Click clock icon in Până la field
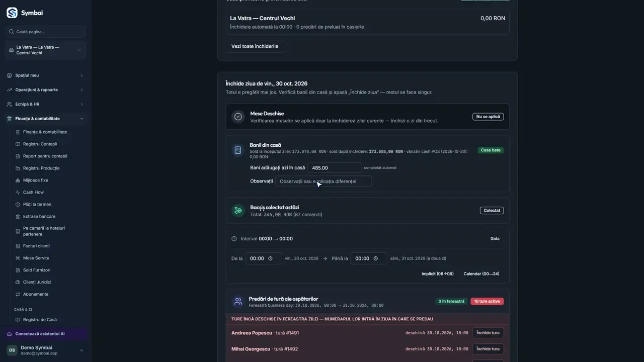Viewport: 644px width, 362px height. [x=376, y=258]
